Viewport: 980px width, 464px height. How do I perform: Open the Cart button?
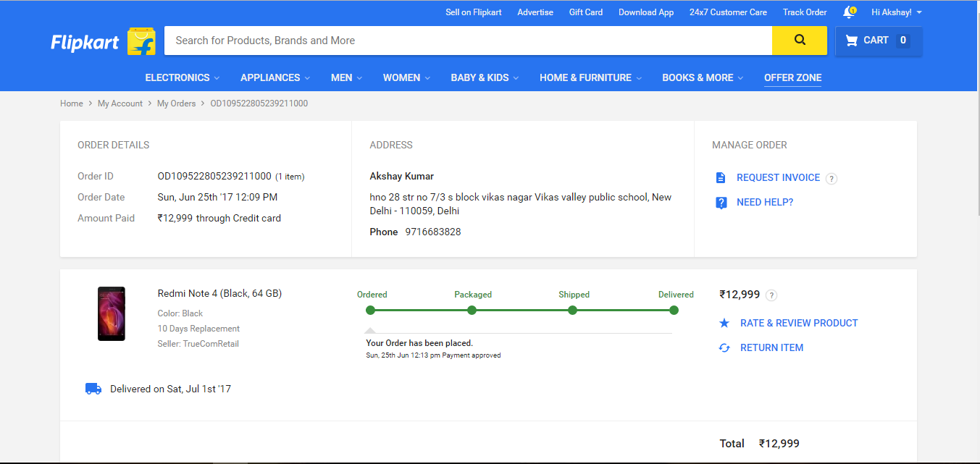click(x=878, y=41)
